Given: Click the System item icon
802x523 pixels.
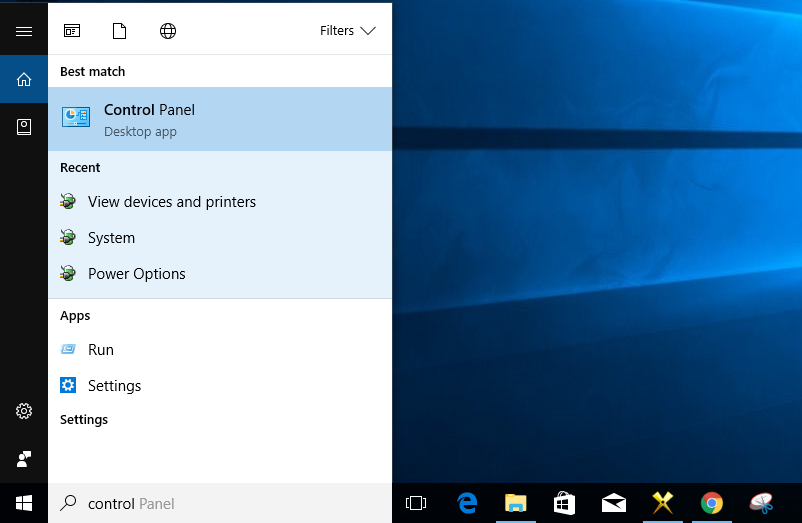Looking at the screenshot, I should pyautogui.click(x=68, y=237).
